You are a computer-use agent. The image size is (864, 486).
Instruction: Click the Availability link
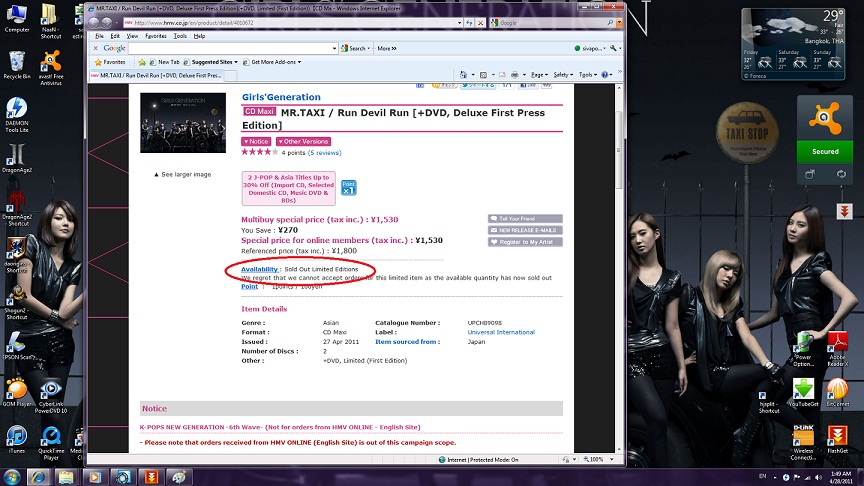point(259,269)
